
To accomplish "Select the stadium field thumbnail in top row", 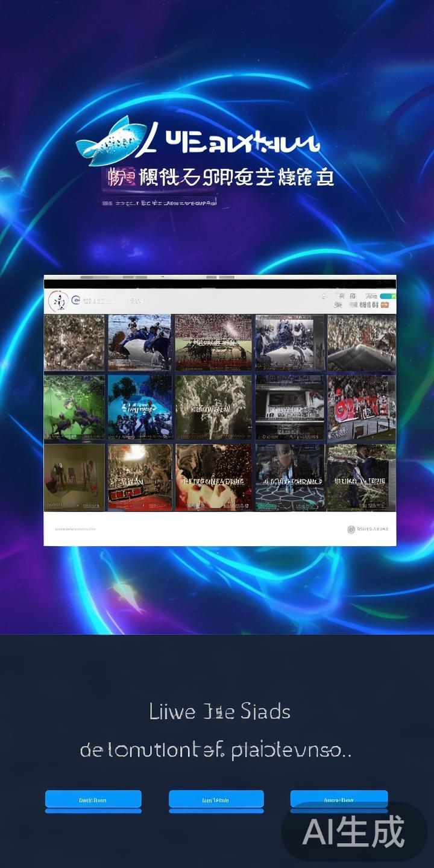I will point(213,342).
